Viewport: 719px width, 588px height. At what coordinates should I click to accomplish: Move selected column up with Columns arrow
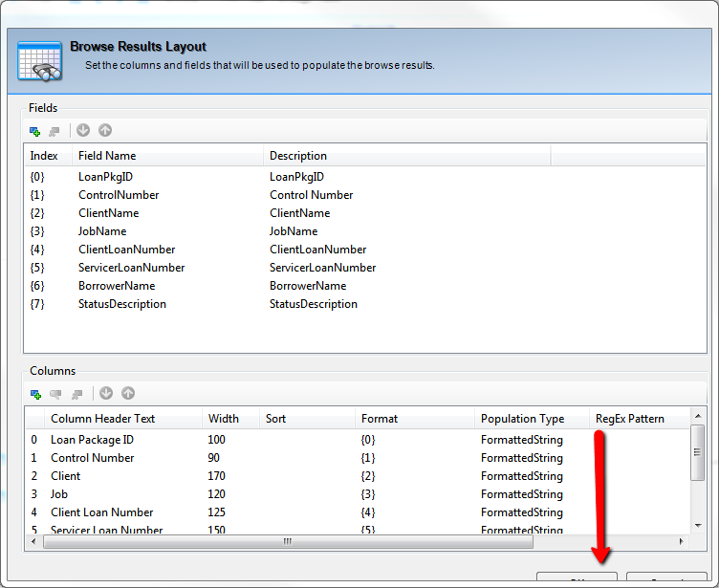click(128, 394)
